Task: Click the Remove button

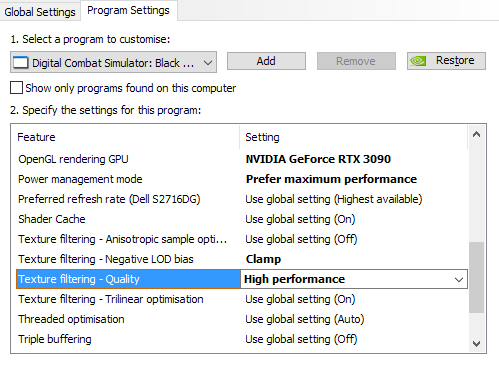Action: (x=356, y=61)
